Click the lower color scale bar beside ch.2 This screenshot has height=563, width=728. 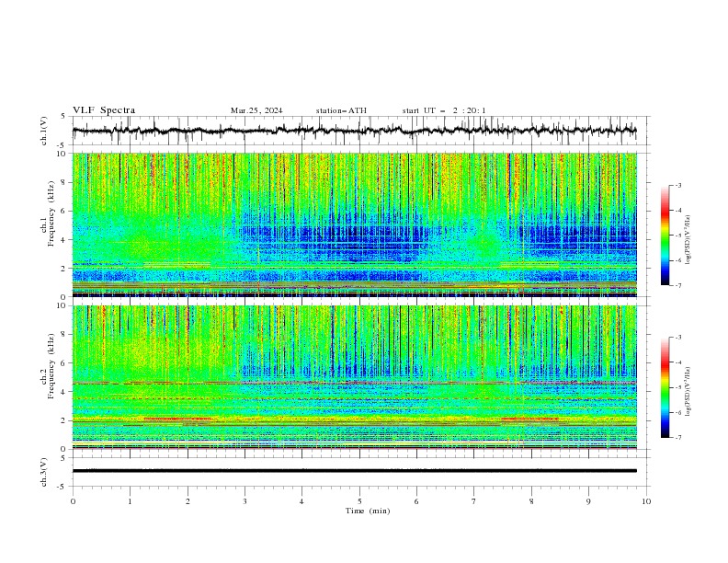pyautogui.click(x=665, y=387)
